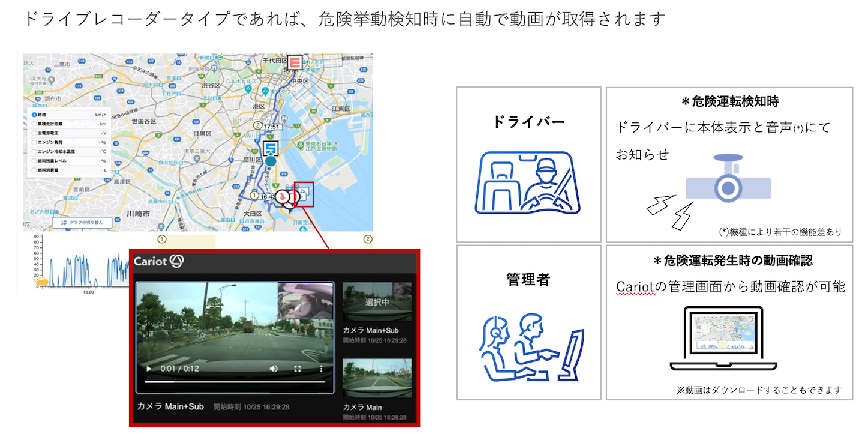868x437 pixels.
Task: Select the エンジン負荷 radio button
Action: [34, 142]
